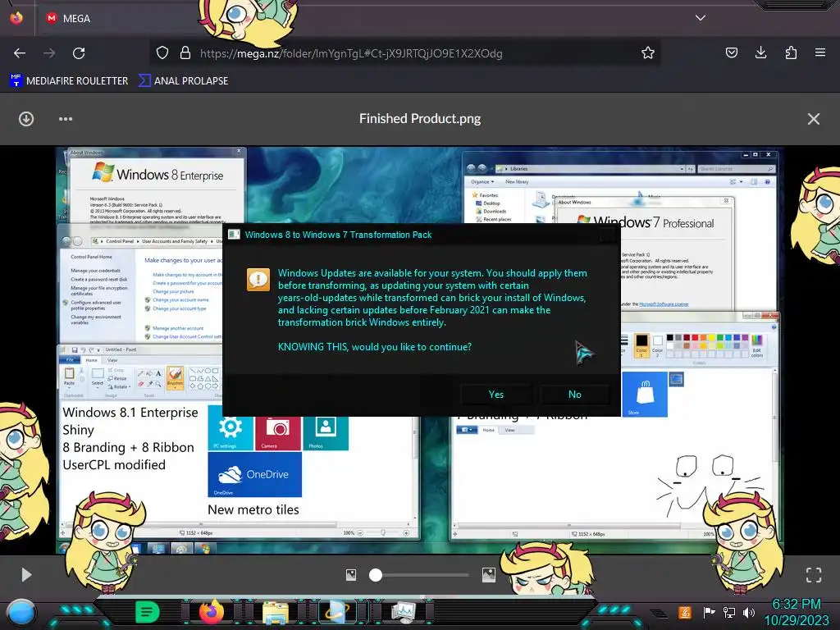Start the MEGA slideshow playback
The height and width of the screenshot is (630, 840).
[26, 575]
